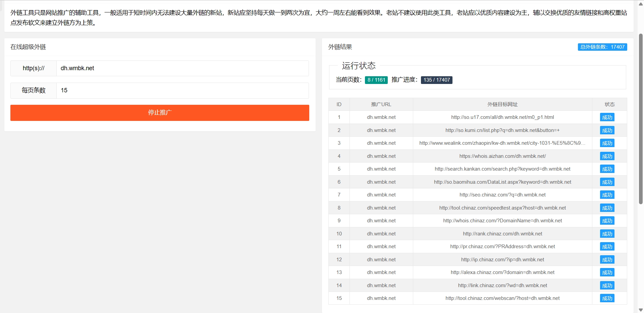Click the 总外链条数 17407 badge

point(602,47)
